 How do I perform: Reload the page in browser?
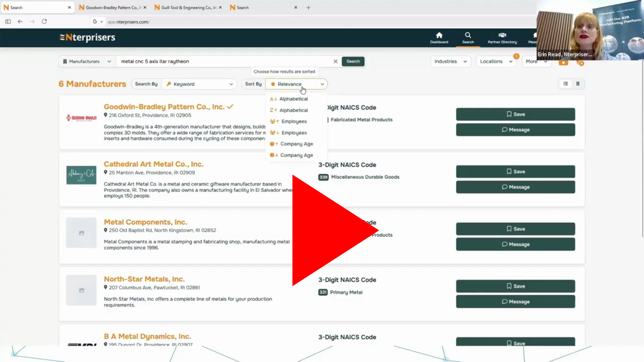tap(44, 22)
